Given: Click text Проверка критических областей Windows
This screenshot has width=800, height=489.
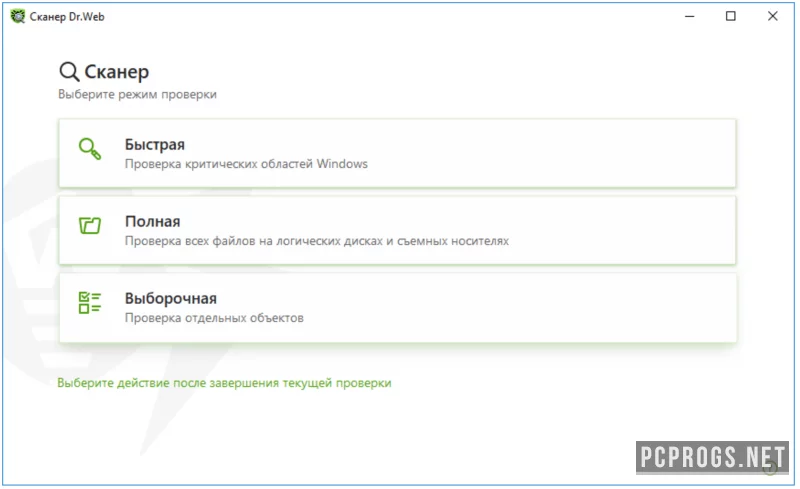Looking at the screenshot, I should 246,164.
